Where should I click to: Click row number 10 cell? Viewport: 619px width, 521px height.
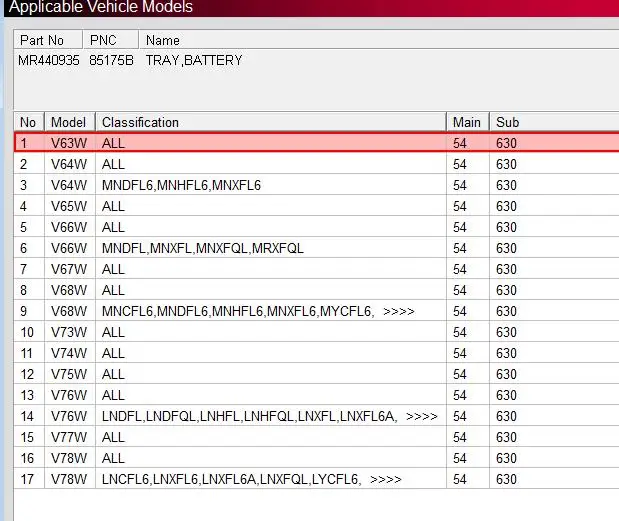point(27,332)
